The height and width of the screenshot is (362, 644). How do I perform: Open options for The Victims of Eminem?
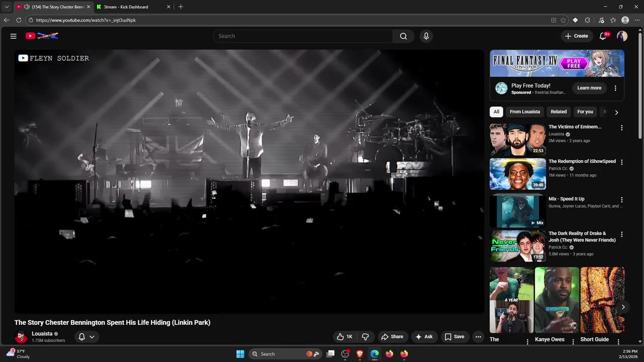tap(622, 128)
